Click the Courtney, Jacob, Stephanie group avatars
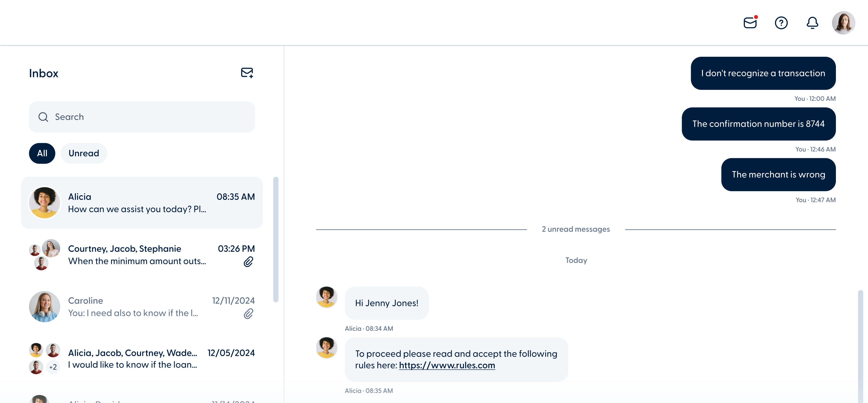The image size is (868, 403). (44, 255)
